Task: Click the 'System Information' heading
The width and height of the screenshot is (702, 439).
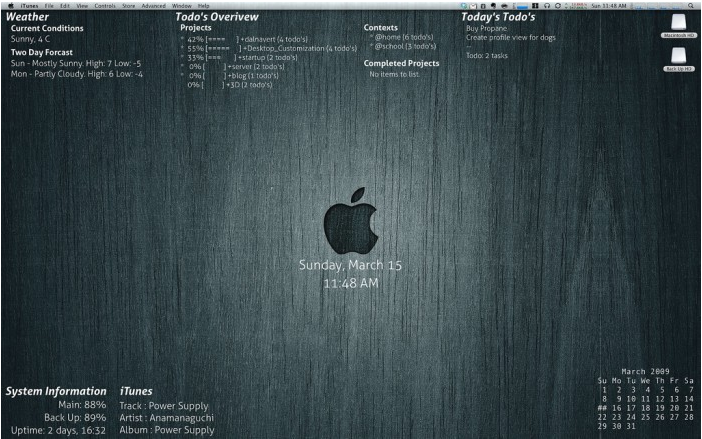Action: [56, 391]
